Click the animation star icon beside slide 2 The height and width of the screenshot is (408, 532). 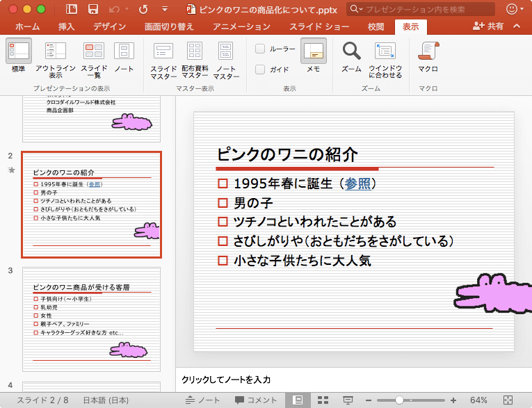(x=11, y=170)
